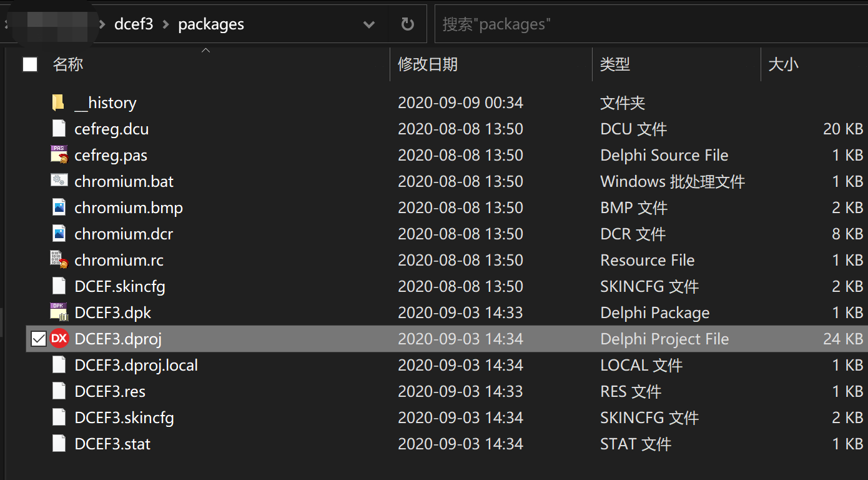Open the address bar history dropdown

coord(369,24)
